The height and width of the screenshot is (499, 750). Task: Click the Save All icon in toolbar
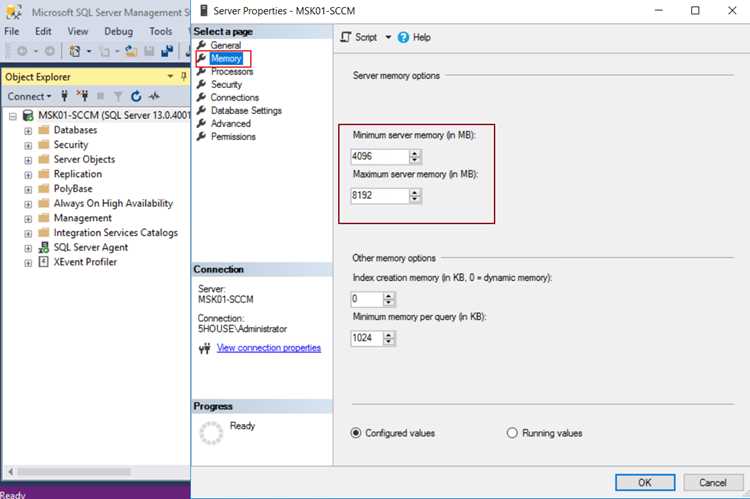[x=167, y=51]
